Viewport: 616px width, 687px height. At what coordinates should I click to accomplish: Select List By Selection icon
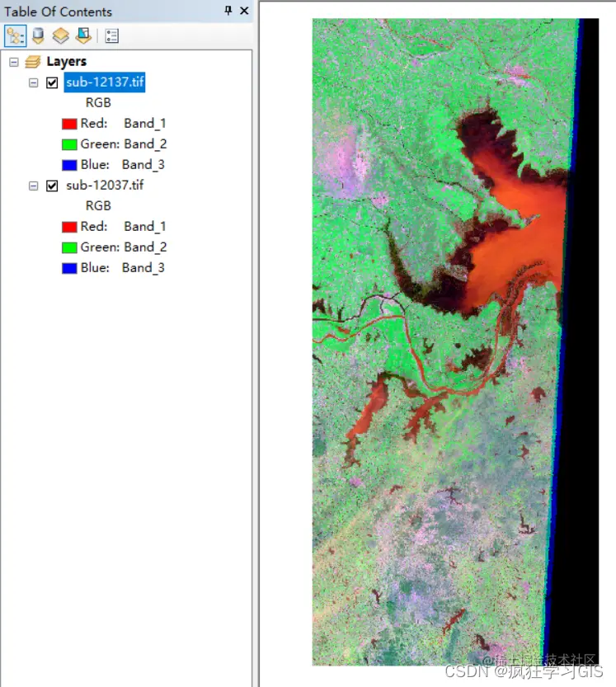(x=83, y=36)
